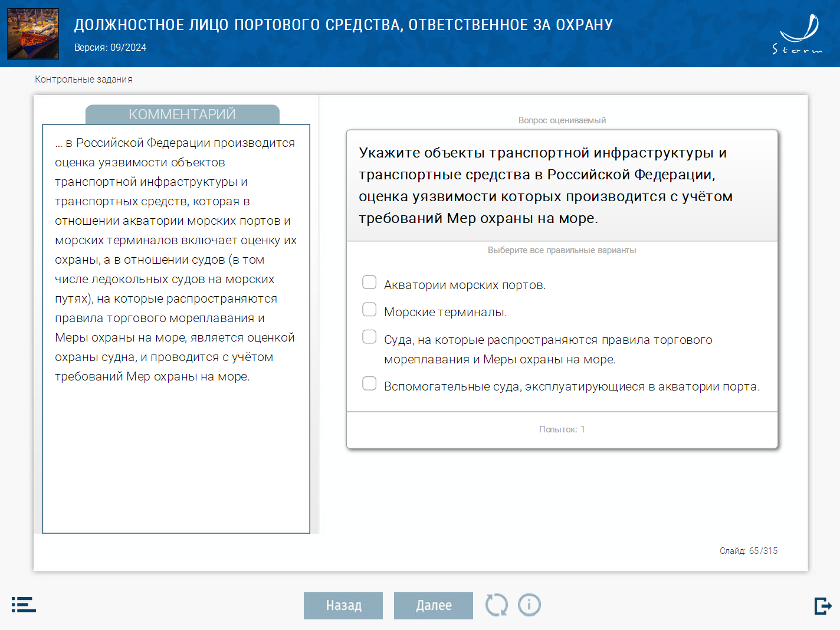This screenshot has width=840, height=630.
Task: Open the info icon in bottom bar
Action: [529, 605]
